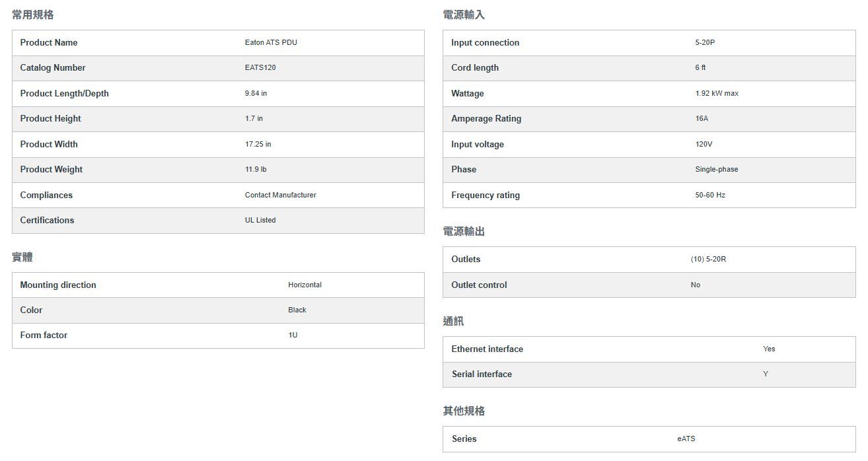Viewport: 868px width, 461px height.
Task: Select the UL Listed certification value
Action: (x=260, y=220)
